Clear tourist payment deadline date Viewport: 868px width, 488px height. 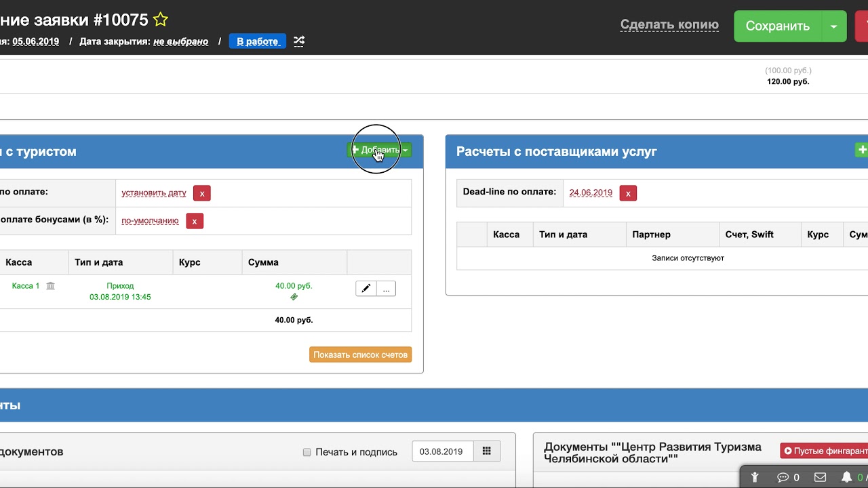[201, 193]
